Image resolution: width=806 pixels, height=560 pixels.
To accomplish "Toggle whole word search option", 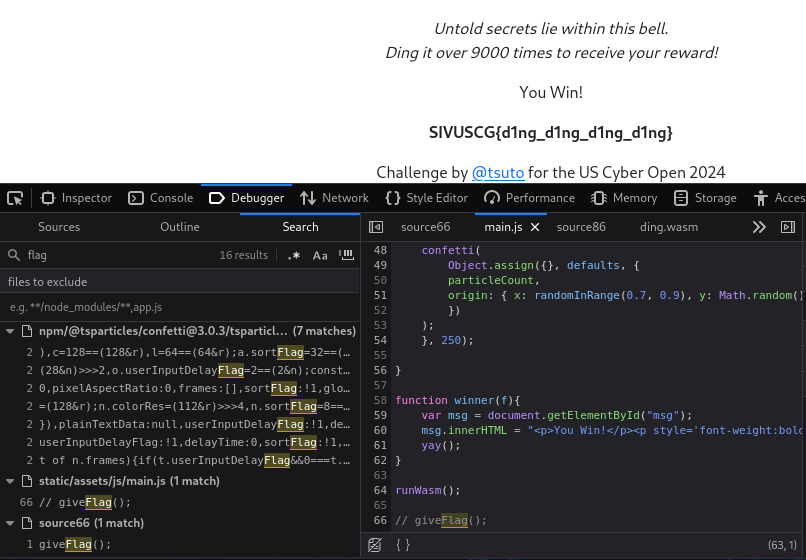I will [x=346, y=256].
